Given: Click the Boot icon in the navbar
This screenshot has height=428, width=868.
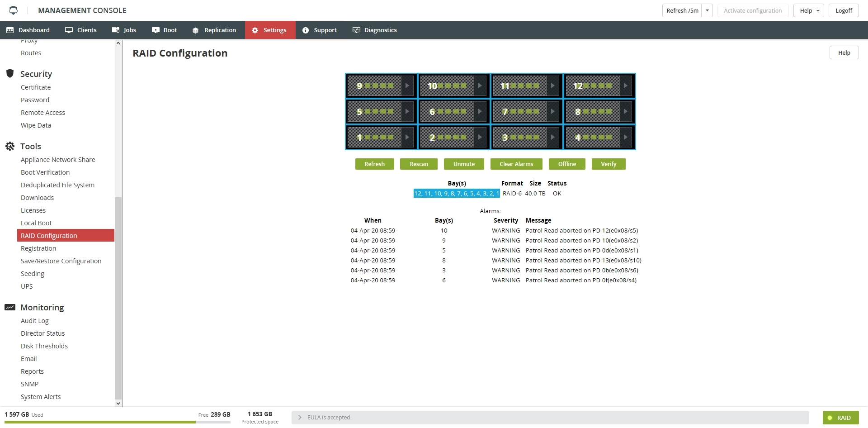Looking at the screenshot, I should click(156, 30).
